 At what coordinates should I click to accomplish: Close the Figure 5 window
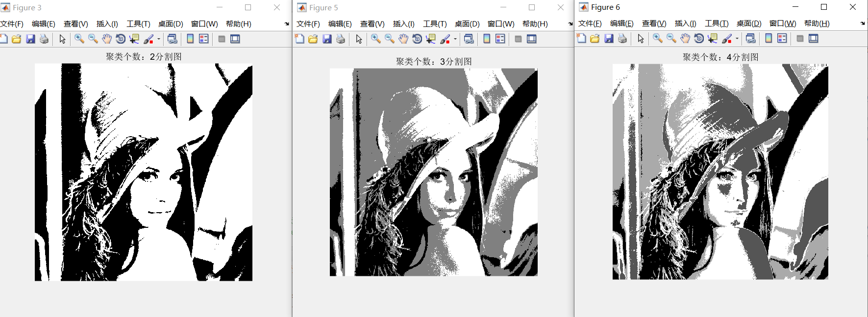pos(561,7)
